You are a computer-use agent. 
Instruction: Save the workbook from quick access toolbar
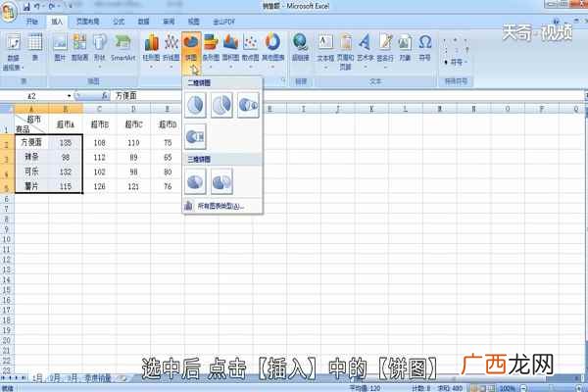[x=26, y=7]
